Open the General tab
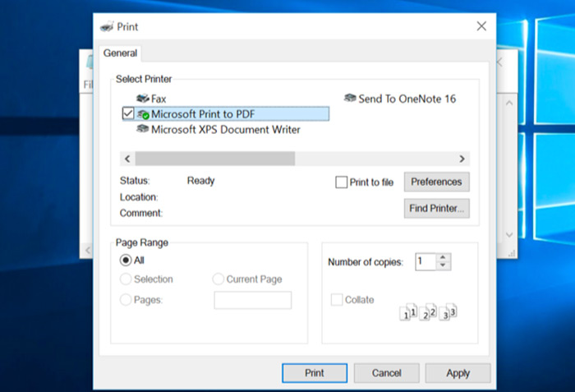The width and height of the screenshot is (575, 392). click(120, 53)
